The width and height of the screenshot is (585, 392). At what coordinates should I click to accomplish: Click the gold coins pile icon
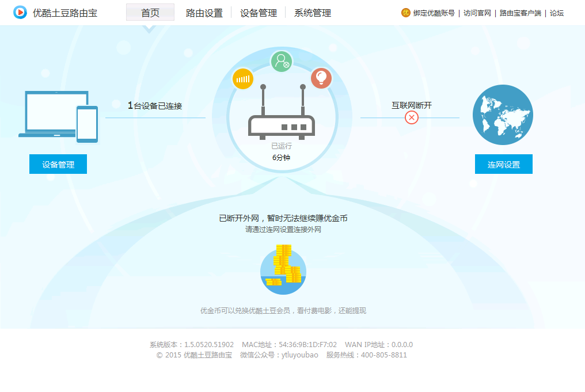(283, 269)
